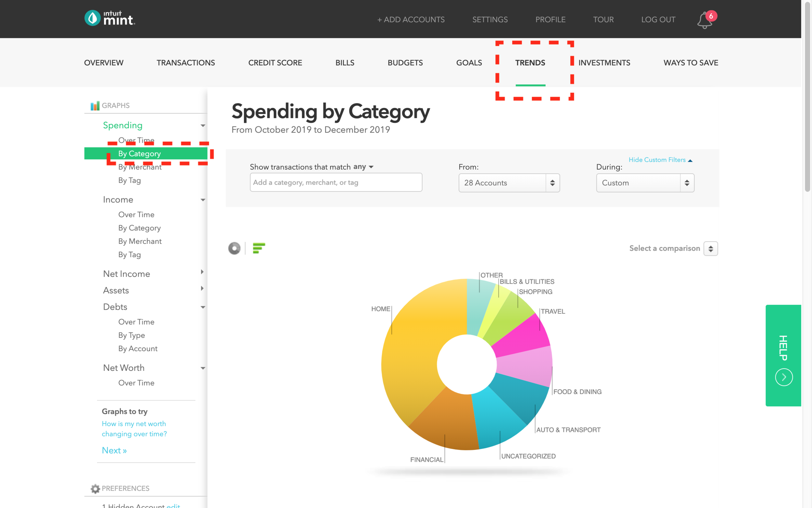
Task: Select Debts By Account
Action: pos(138,348)
